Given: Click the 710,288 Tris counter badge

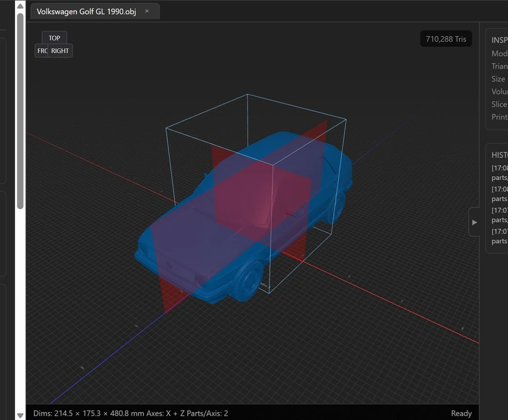Looking at the screenshot, I should click(446, 39).
